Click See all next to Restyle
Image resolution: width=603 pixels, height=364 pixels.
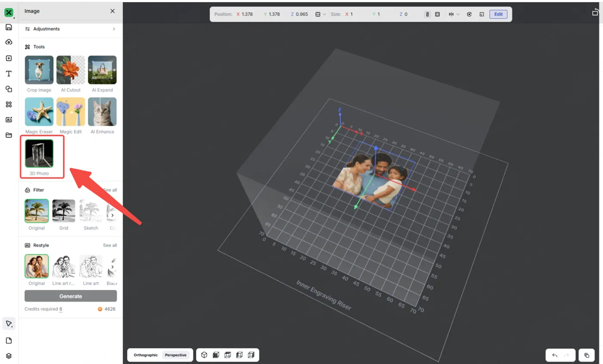110,245
